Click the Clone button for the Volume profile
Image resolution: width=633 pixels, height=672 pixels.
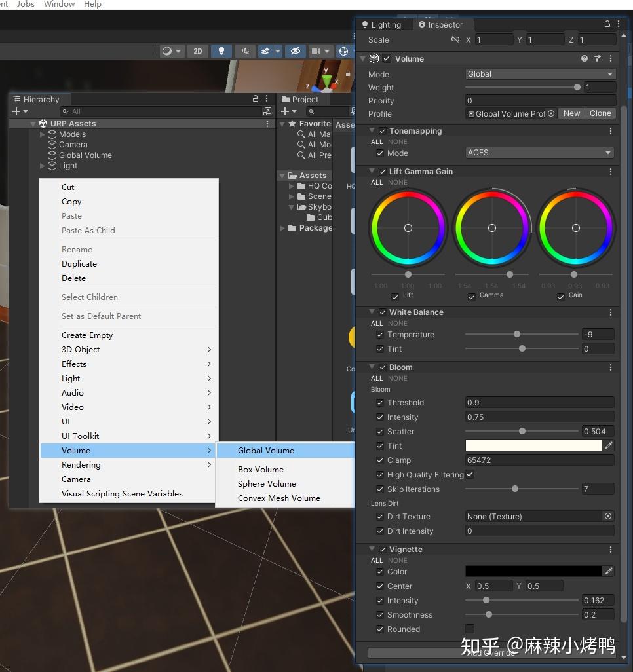click(601, 113)
